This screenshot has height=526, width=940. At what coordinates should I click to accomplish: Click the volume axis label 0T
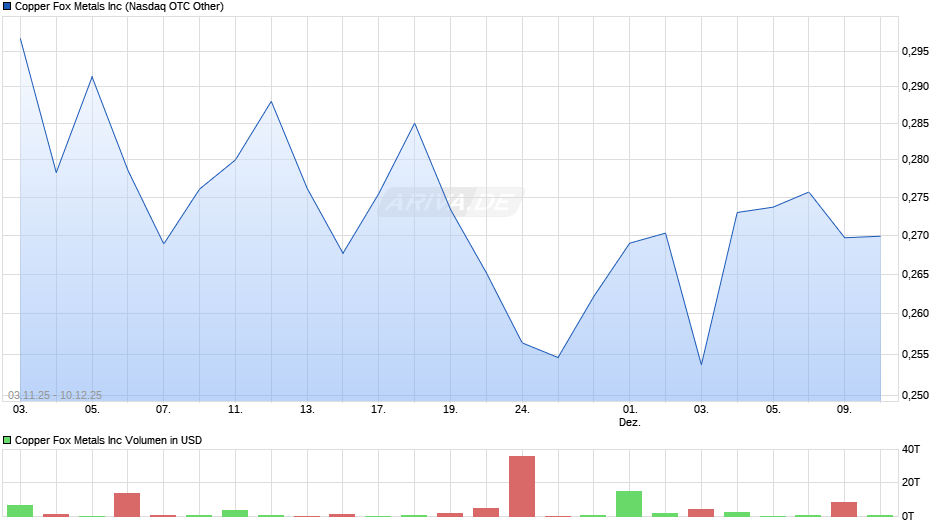coord(908,516)
